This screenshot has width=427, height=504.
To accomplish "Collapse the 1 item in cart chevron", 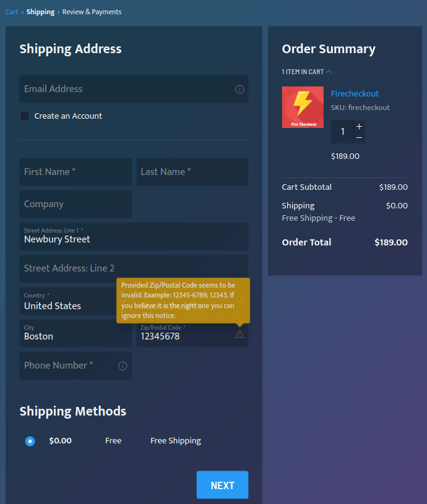I will (329, 72).
